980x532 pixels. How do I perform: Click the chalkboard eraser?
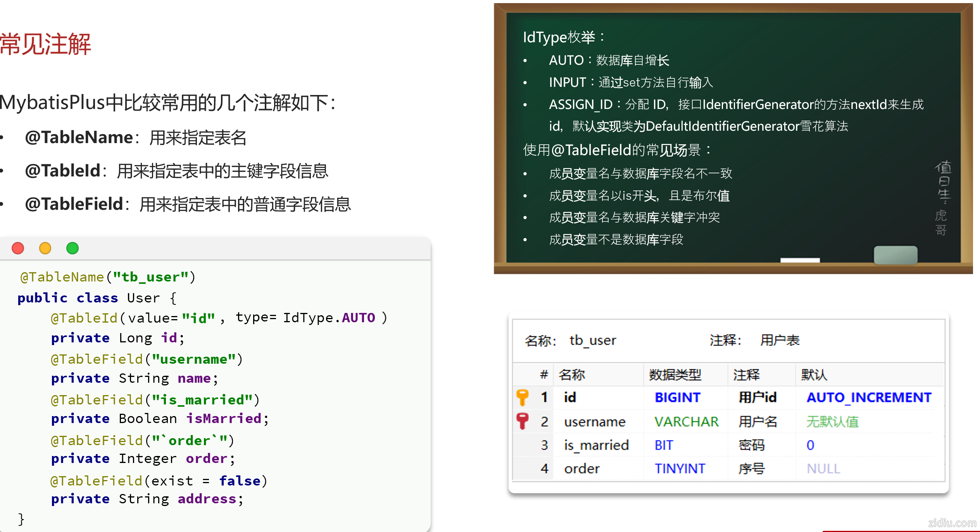pyautogui.click(x=895, y=255)
